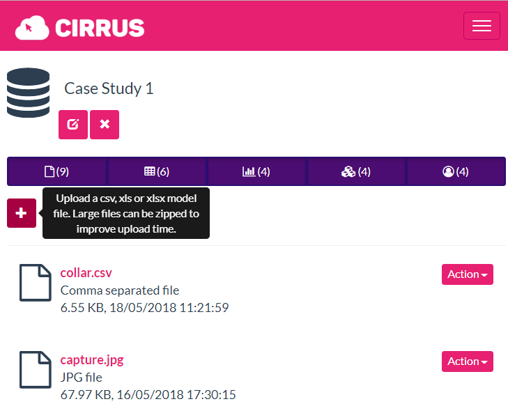The width and height of the screenshot is (508, 420).
Task: Click the file icon beside capture.jpg
Action: 36,371
